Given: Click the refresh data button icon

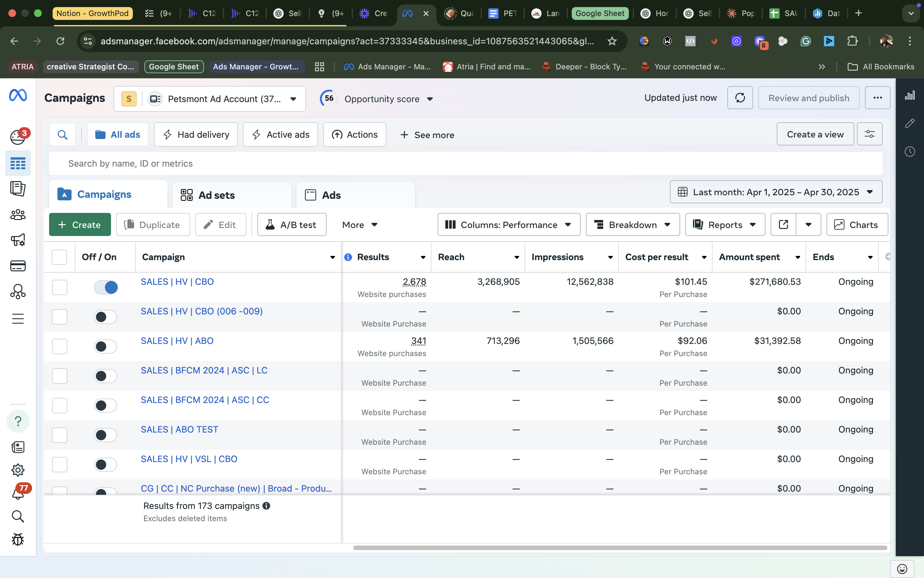Looking at the screenshot, I should [740, 98].
